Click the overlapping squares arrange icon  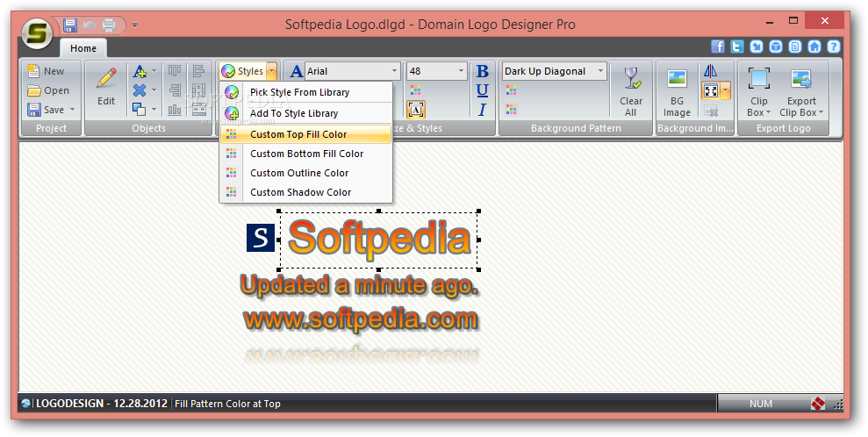(x=140, y=109)
